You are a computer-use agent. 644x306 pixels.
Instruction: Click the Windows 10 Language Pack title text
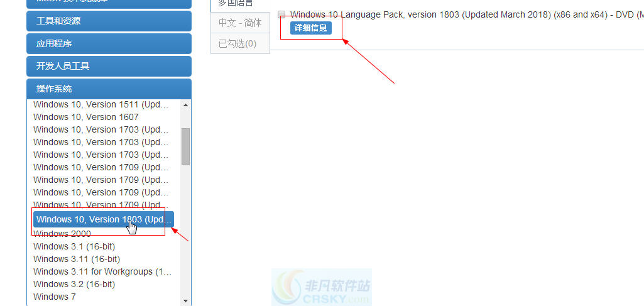tap(467, 15)
